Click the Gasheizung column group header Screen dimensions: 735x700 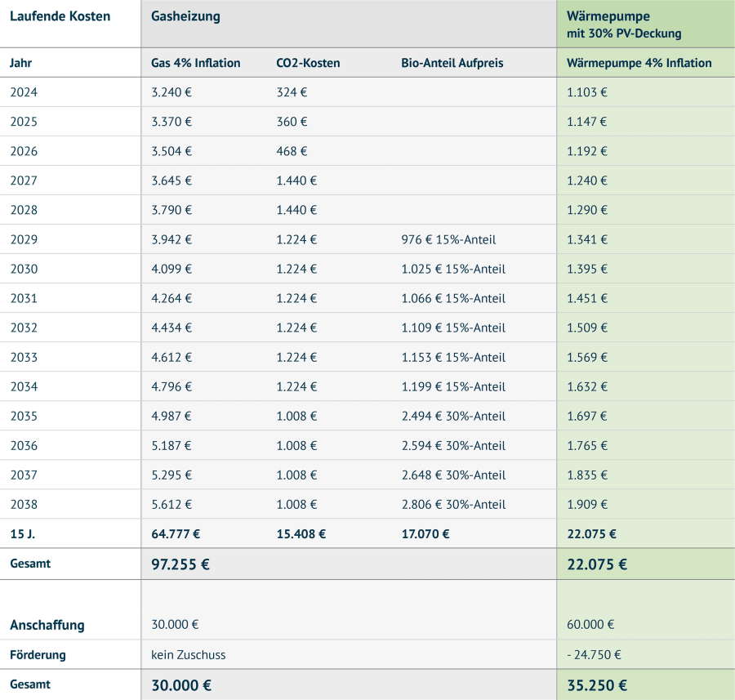click(x=185, y=16)
